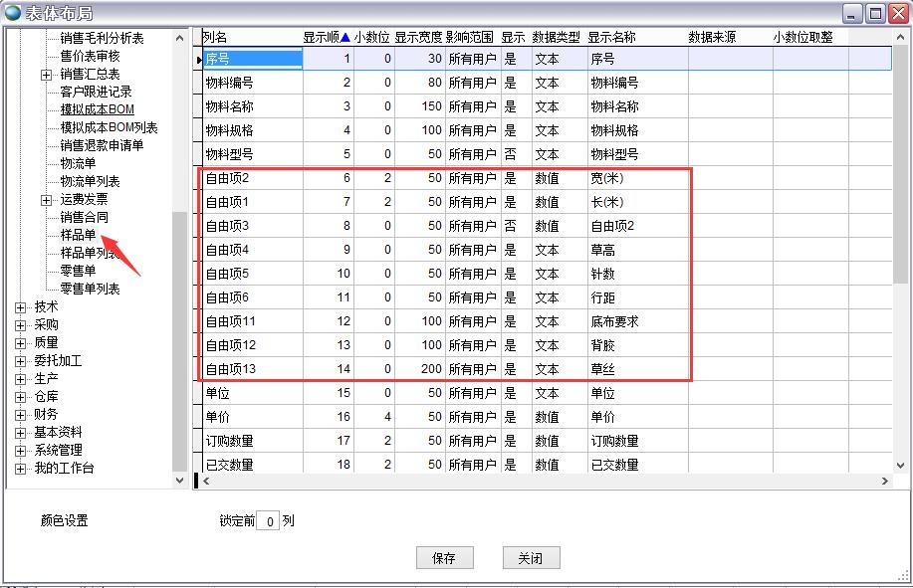Expand the 技术 module node
Image resolution: width=913 pixels, height=588 pixels.
(20, 307)
